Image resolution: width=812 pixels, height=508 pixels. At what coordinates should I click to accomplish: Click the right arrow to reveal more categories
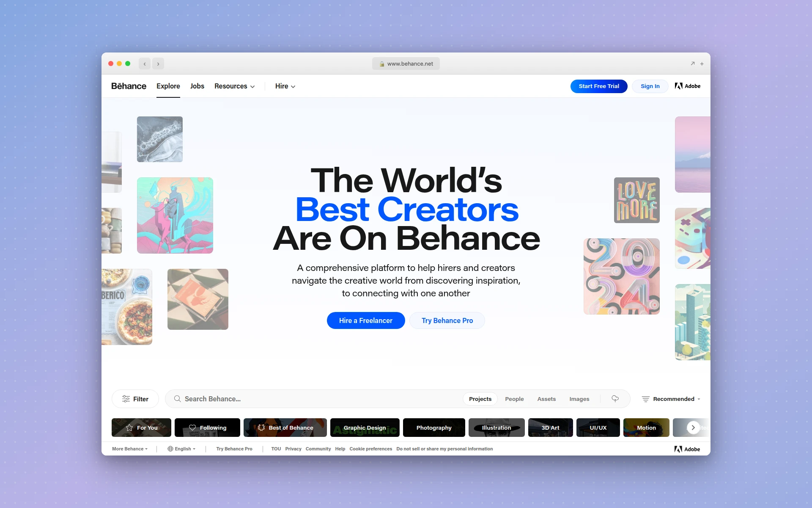click(693, 428)
